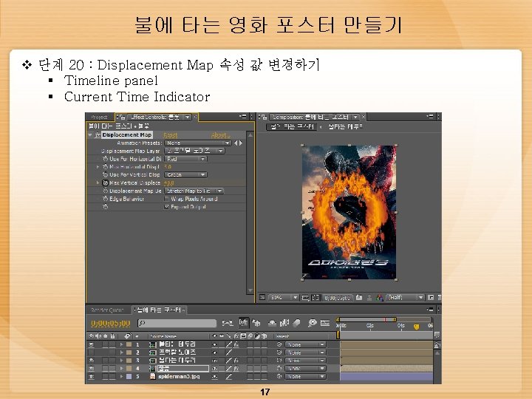Image resolution: width=532 pixels, height=399 pixels.
Task: Open the Use For Vertical Displacement Green dropdown
Action: coord(186,174)
